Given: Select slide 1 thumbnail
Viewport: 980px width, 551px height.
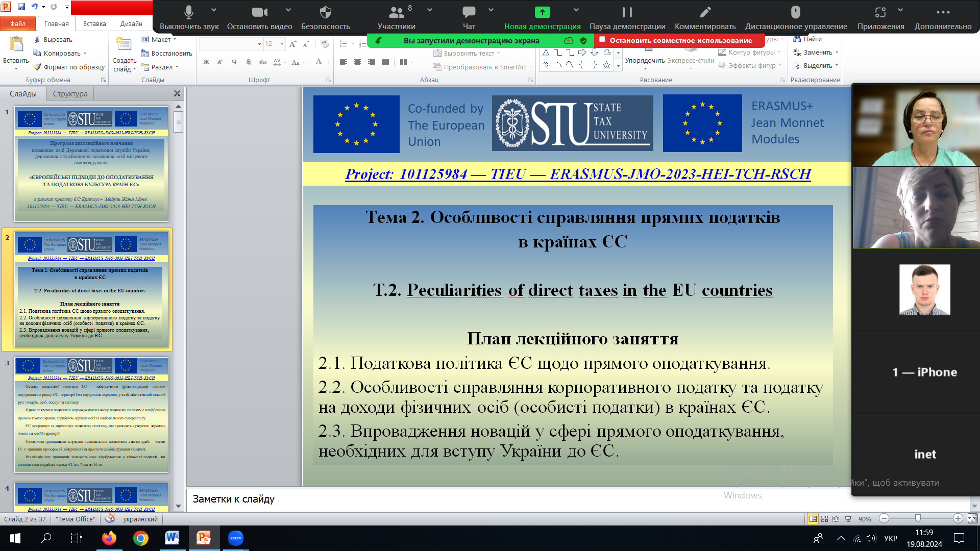Looking at the screenshot, I should (x=91, y=164).
